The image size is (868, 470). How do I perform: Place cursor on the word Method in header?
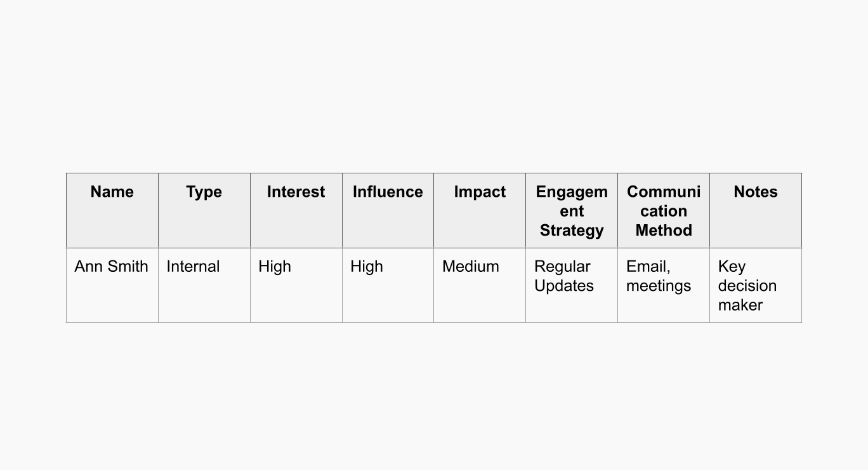click(663, 230)
